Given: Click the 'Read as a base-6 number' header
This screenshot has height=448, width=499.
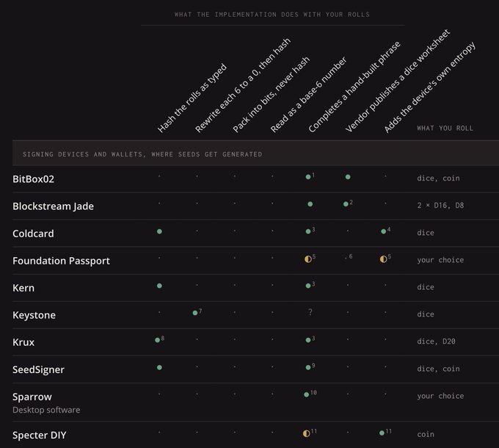Looking at the screenshot, I should (x=309, y=94).
